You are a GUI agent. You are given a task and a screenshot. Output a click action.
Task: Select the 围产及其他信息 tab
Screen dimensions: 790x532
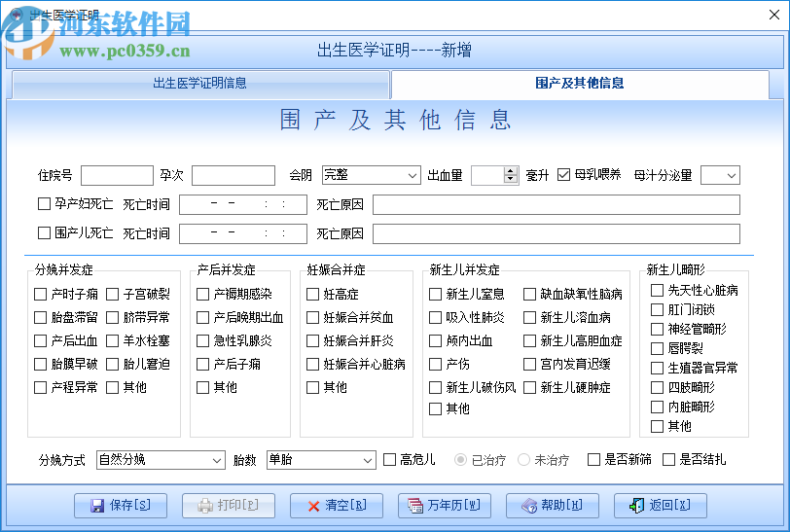point(580,83)
